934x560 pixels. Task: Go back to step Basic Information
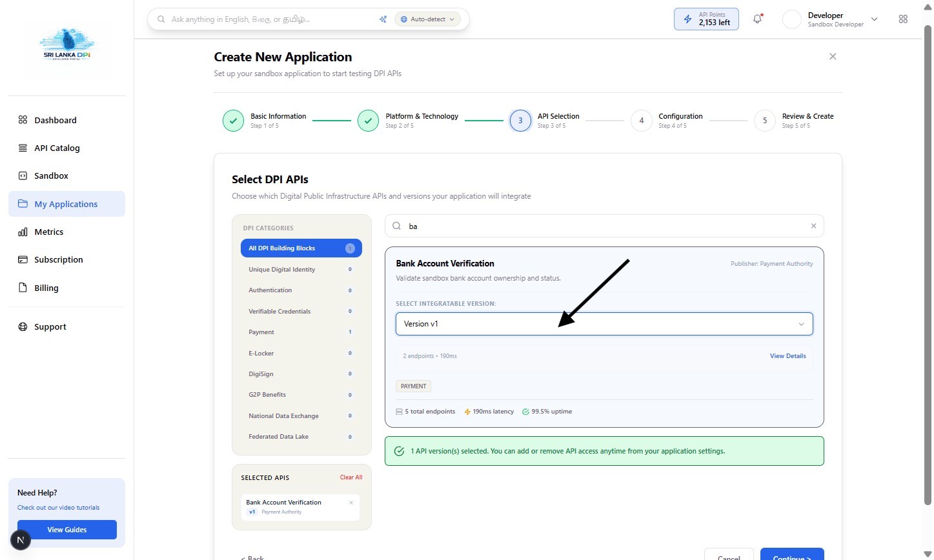pyautogui.click(x=265, y=121)
